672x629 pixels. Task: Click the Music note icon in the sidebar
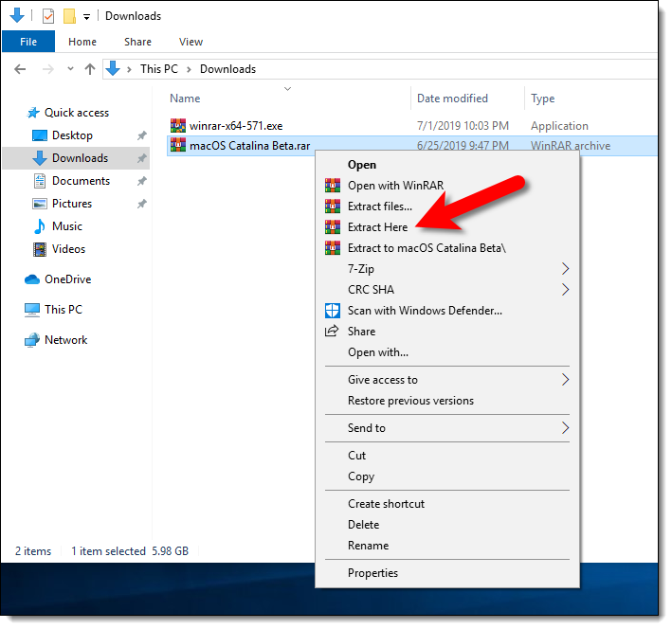(40, 226)
